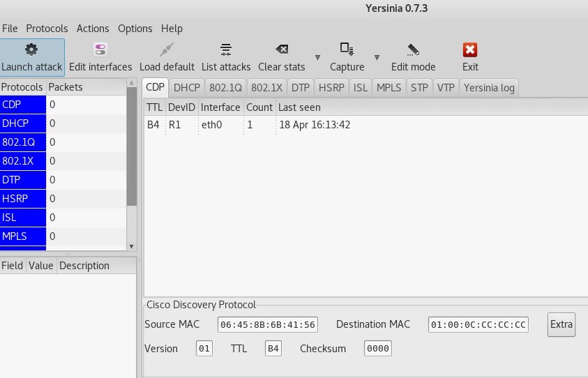Select DTP in the protocols list

23,180
